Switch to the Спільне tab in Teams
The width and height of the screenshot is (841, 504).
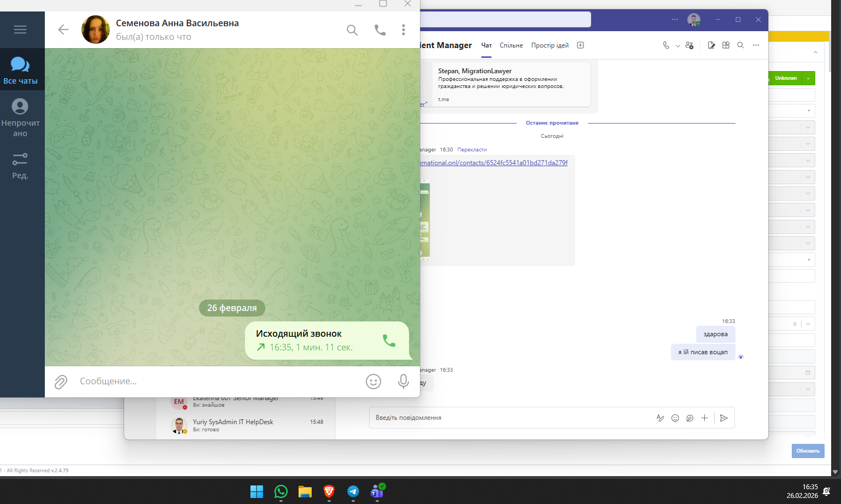[511, 45]
